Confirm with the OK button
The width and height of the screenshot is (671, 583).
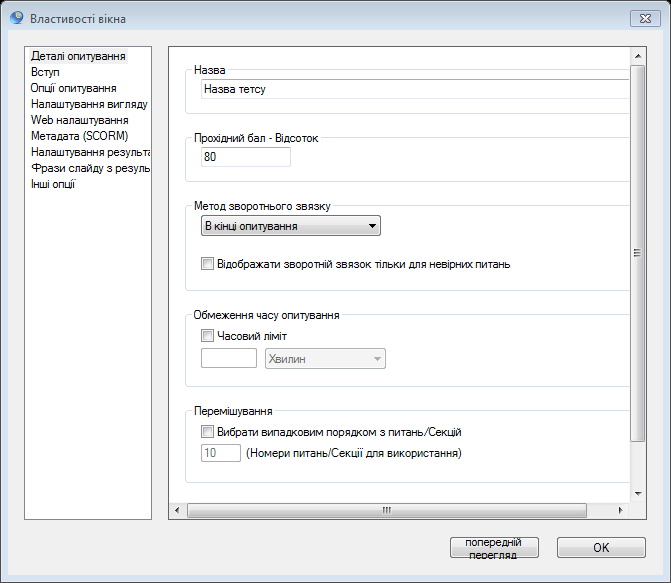point(601,547)
